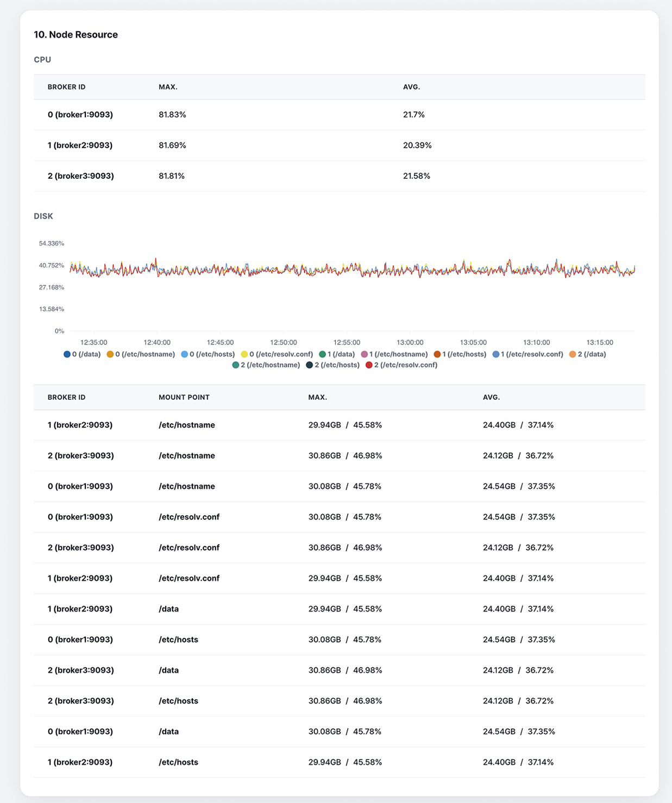Select 2 (broker3:9093) row in CPU table
The width and height of the screenshot is (672, 803).
click(80, 176)
